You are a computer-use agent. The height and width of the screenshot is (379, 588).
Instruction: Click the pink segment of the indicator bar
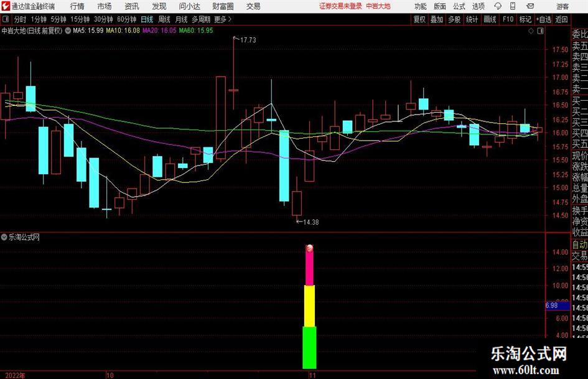click(x=309, y=268)
